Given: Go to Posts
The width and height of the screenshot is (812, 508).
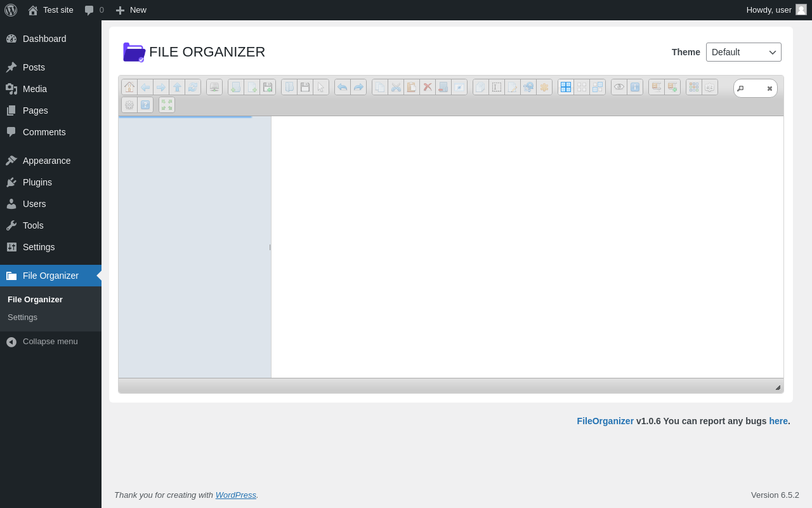Looking at the screenshot, I should pos(51,67).
